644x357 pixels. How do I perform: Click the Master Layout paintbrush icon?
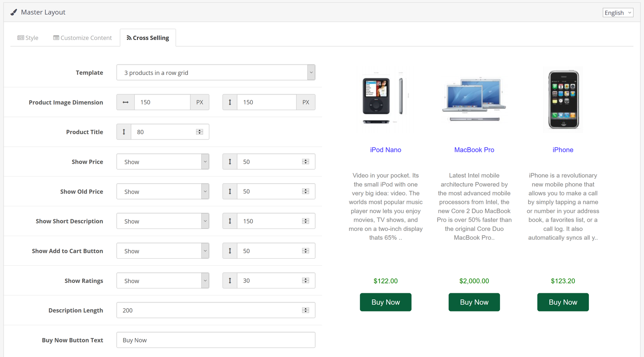click(14, 12)
